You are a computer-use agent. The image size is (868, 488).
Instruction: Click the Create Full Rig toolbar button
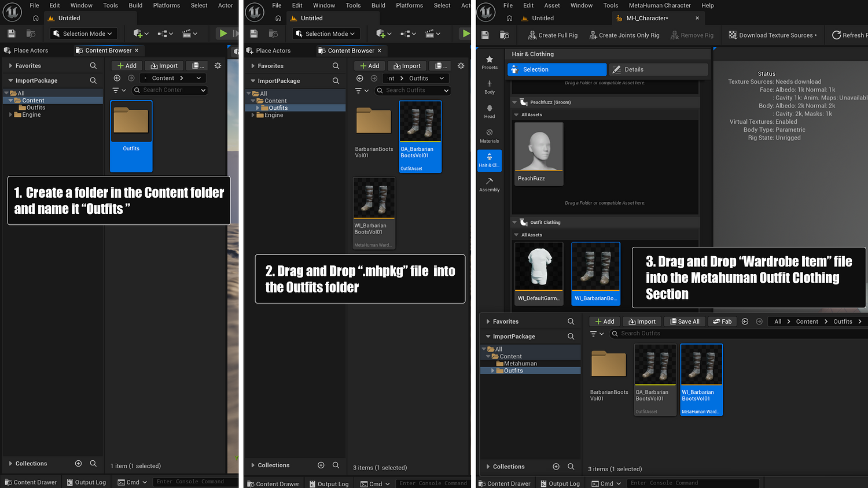553,35
